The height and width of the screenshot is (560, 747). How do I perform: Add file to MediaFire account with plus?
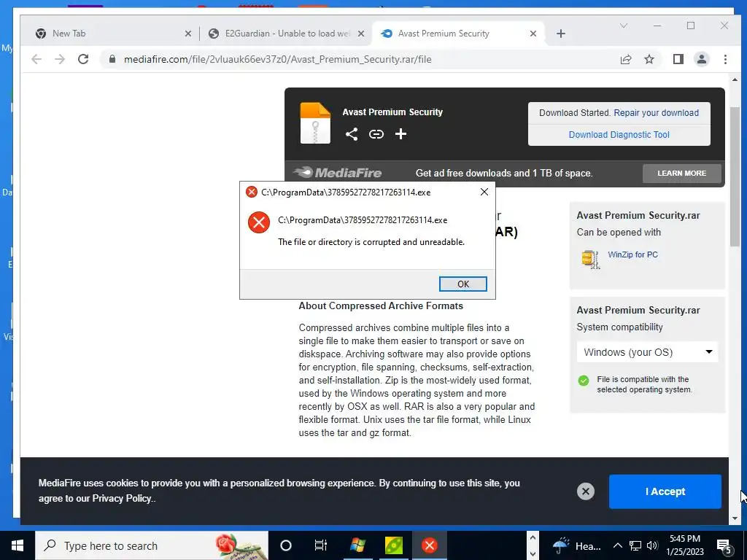(x=400, y=134)
